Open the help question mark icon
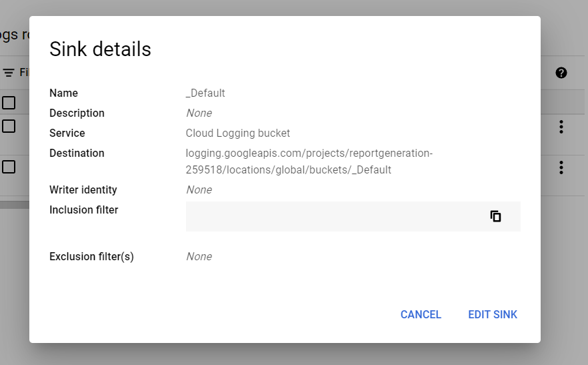Image resolution: width=588 pixels, height=365 pixels. pos(561,73)
